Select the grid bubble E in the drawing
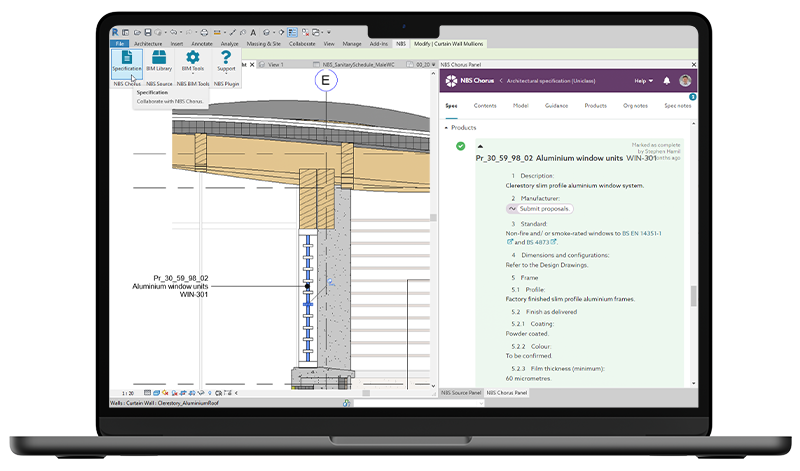 [326, 81]
